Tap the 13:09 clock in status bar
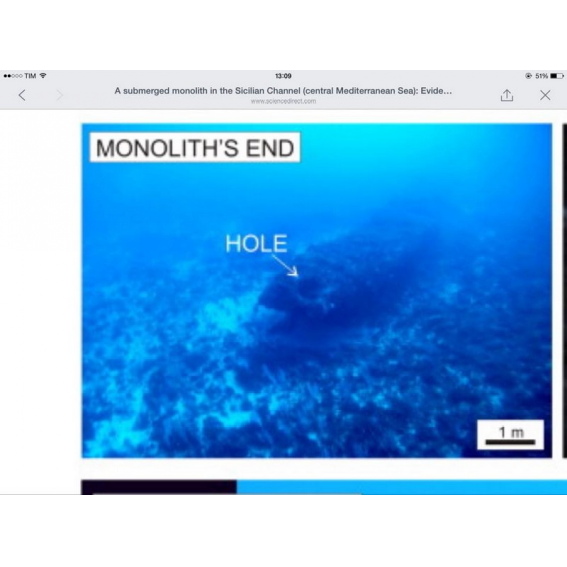 tap(283, 76)
